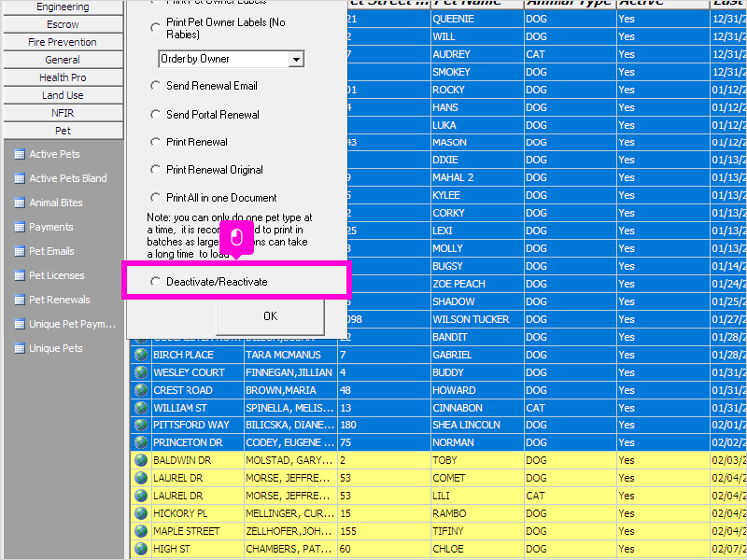Select the RAMBO pet name cell

pyautogui.click(x=477, y=513)
